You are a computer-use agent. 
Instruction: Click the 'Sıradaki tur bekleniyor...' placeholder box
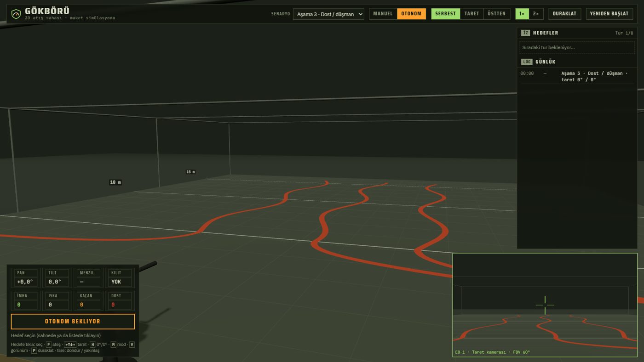click(x=577, y=48)
